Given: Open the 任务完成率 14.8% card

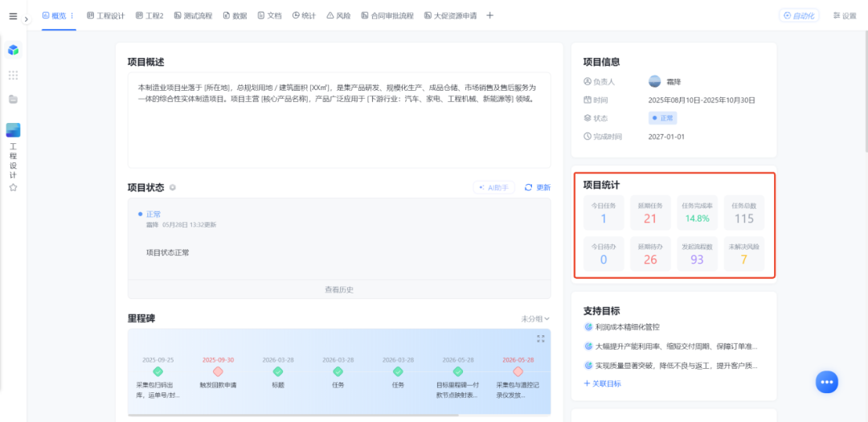Looking at the screenshot, I should coord(697,213).
